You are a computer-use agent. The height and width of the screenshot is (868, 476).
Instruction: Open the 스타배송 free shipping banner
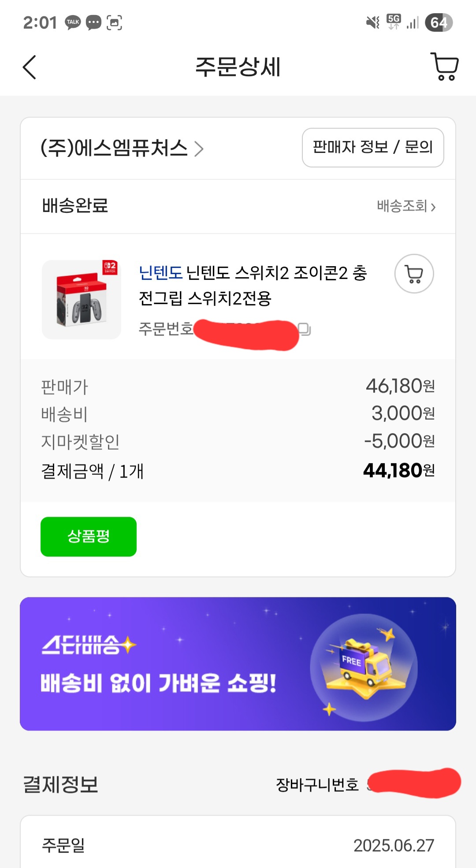(238, 664)
